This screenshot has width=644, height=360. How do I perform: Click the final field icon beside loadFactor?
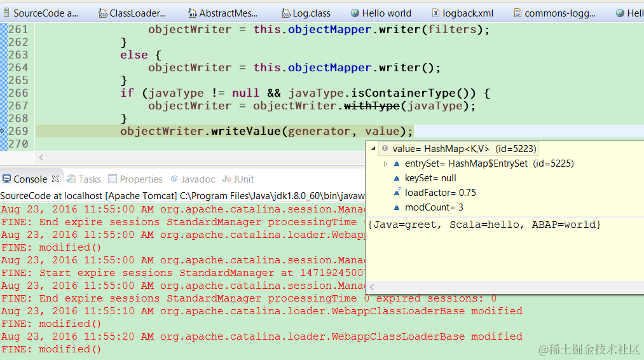click(x=397, y=192)
